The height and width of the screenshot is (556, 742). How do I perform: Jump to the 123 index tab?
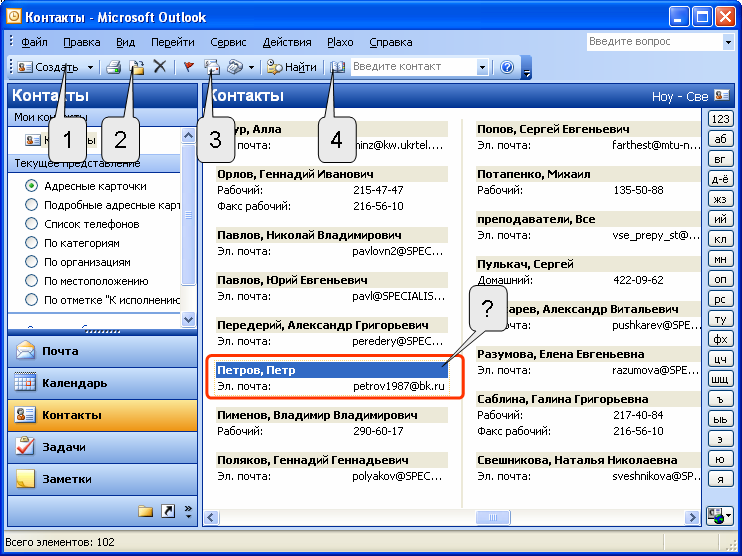tap(720, 118)
